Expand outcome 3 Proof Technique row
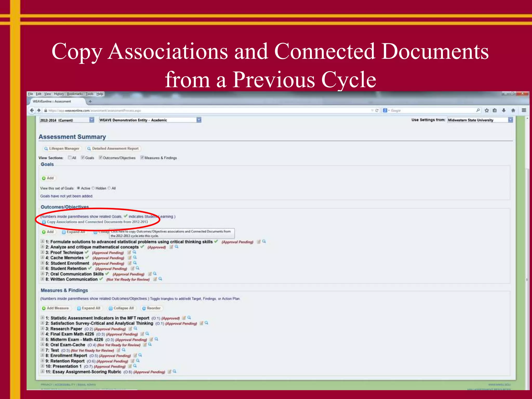This screenshot has width=532, height=399. tap(42, 252)
